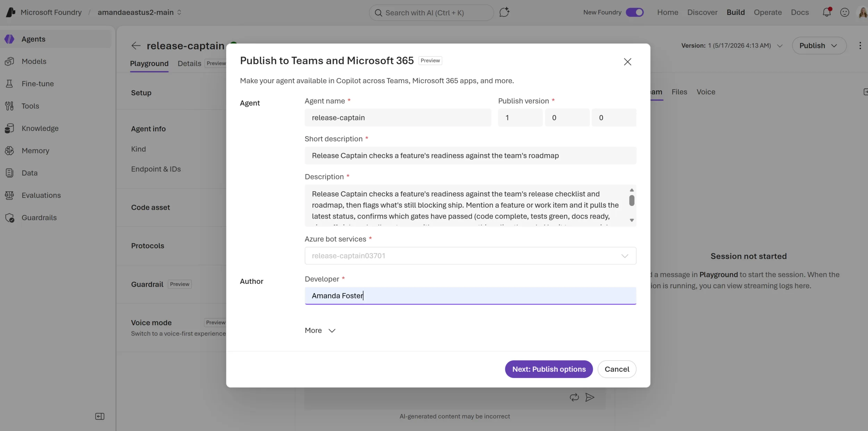868x431 pixels.
Task: Go to Home in top navigation
Action: [667, 12]
